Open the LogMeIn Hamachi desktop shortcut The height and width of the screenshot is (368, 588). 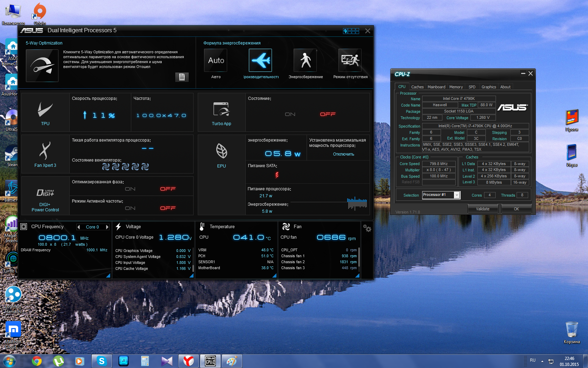13,300
